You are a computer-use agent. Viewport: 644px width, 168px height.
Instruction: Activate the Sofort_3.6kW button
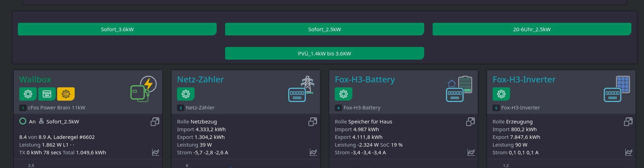(117, 29)
